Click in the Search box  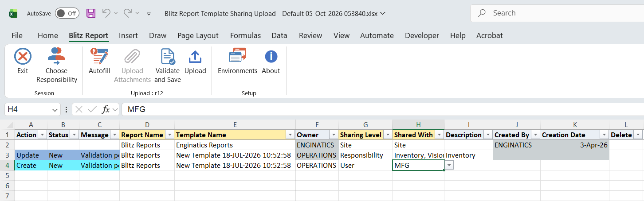click(x=557, y=13)
